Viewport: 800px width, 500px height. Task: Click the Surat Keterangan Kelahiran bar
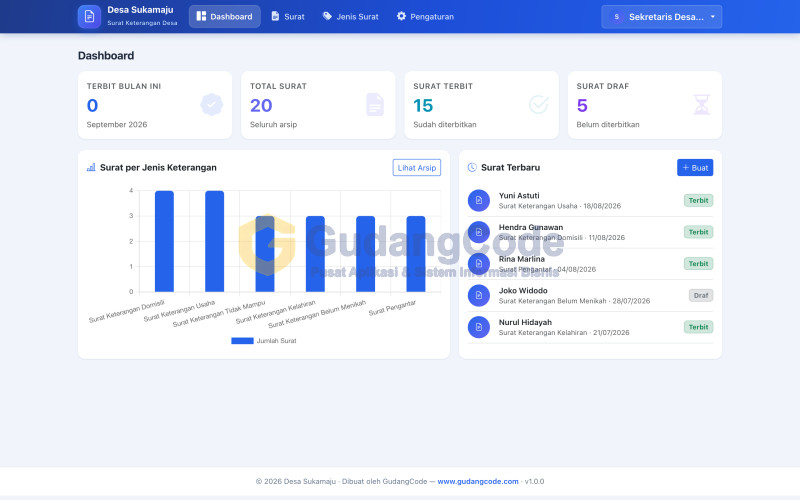click(315, 254)
